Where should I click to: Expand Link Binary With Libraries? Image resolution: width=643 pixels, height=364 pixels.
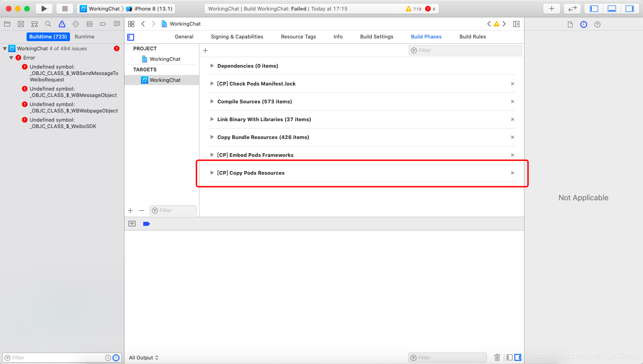coord(212,119)
